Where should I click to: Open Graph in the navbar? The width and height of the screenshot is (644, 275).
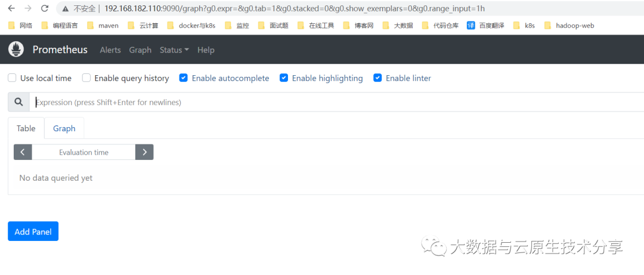[x=141, y=50]
